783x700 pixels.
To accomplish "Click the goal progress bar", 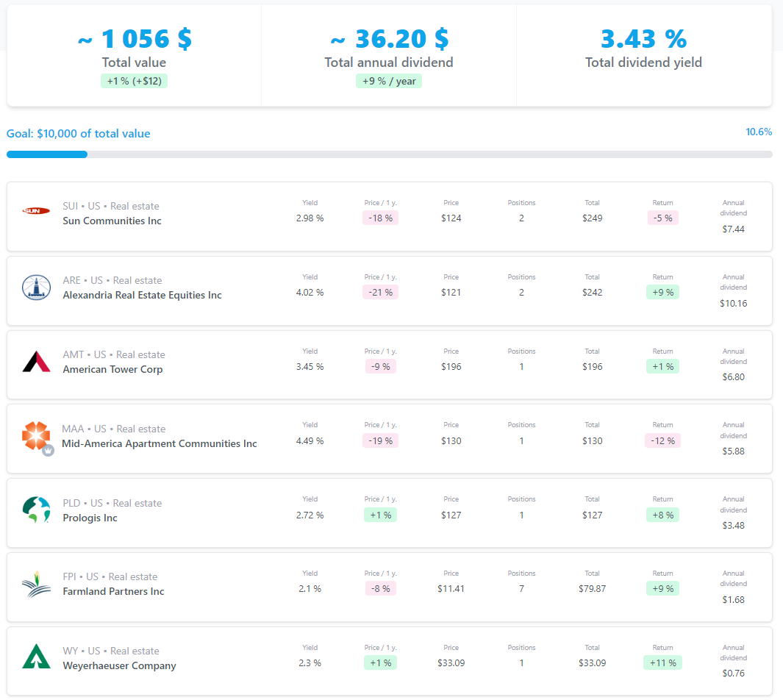I will [x=390, y=154].
